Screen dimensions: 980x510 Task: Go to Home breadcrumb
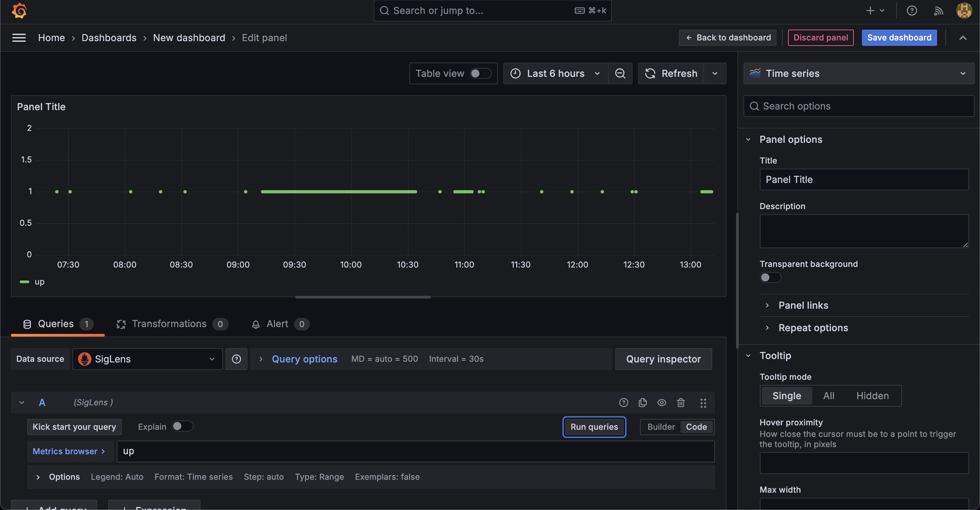point(51,38)
